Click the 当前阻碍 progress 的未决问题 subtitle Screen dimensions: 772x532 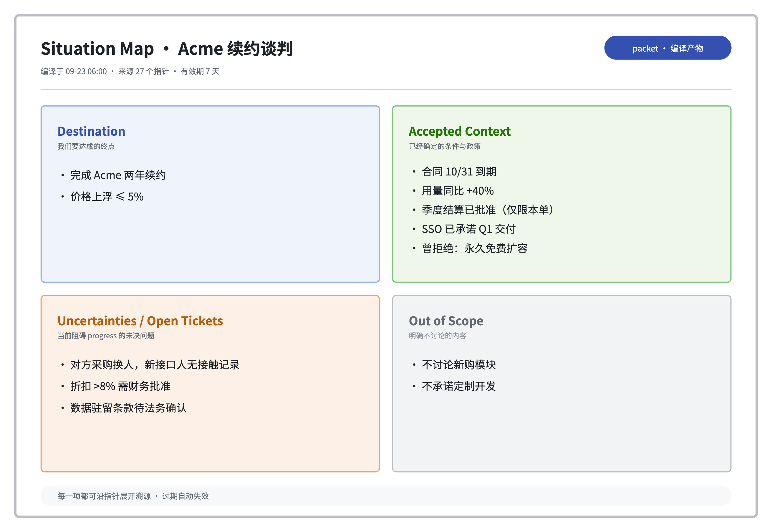pos(106,336)
